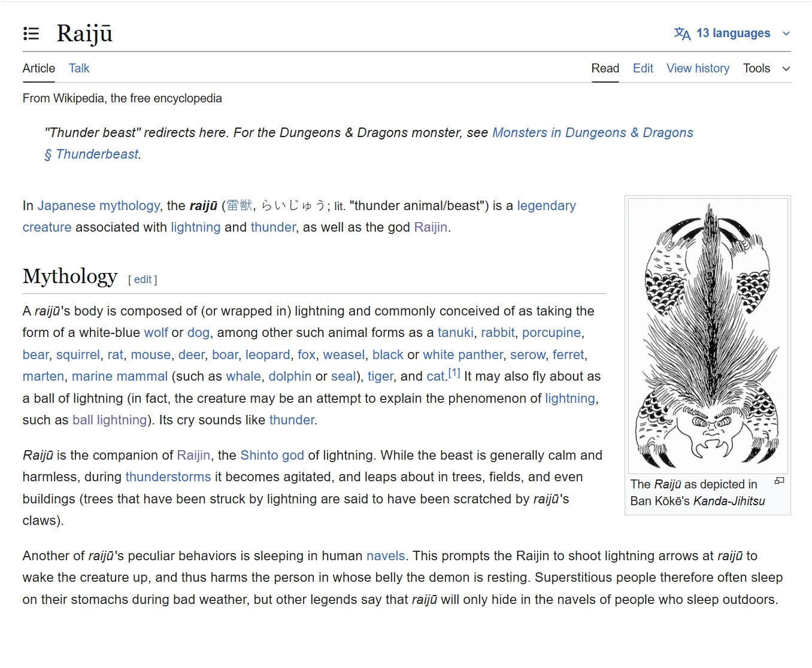
Task: Follow the serow link
Action: (x=528, y=355)
